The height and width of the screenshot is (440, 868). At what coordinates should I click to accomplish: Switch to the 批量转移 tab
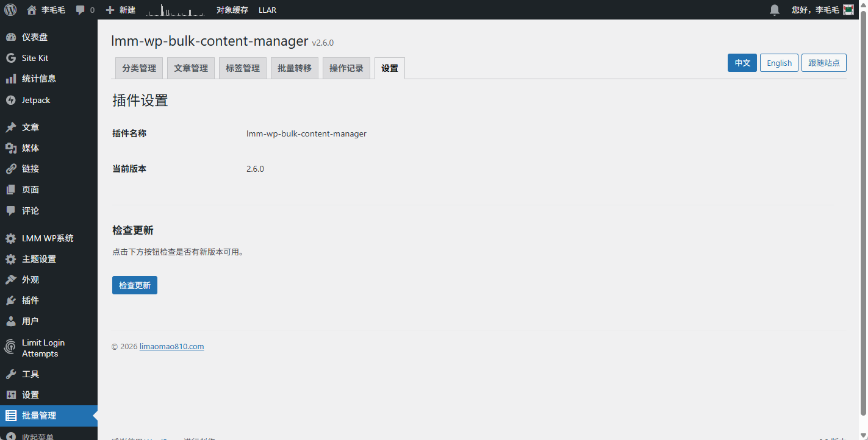point(295,68)
